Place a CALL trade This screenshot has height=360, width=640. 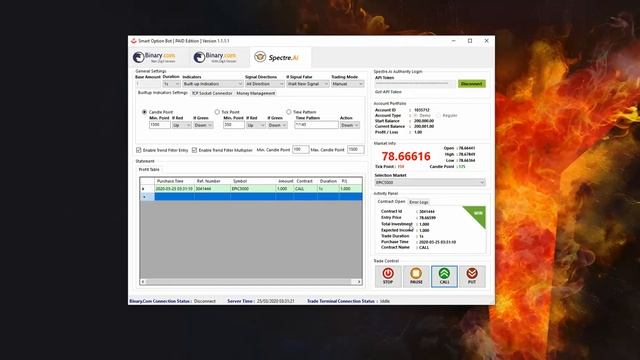coord(444,276)
